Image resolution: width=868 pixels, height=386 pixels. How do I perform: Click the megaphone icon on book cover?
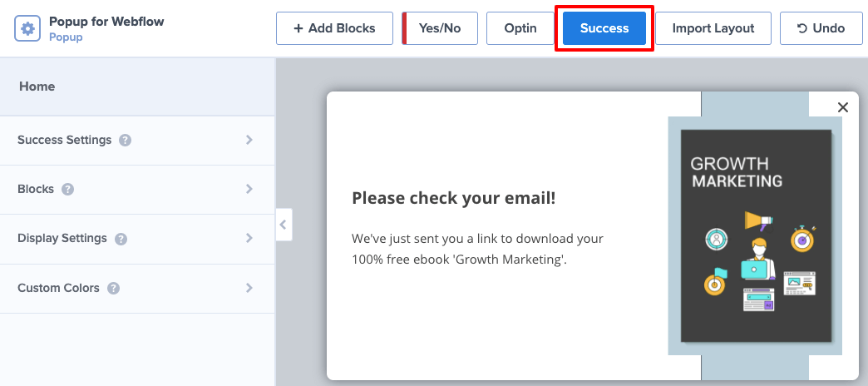click(757, 220)
